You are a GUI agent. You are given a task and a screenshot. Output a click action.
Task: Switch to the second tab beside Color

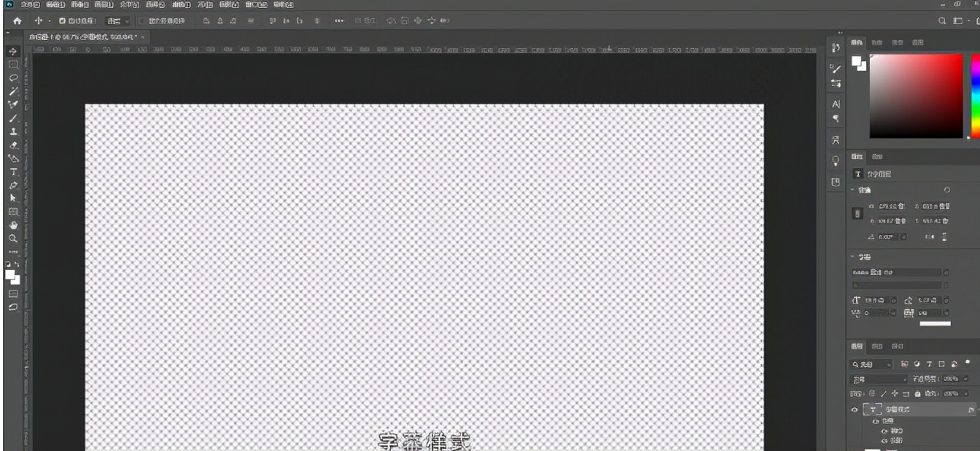(877, 43)
